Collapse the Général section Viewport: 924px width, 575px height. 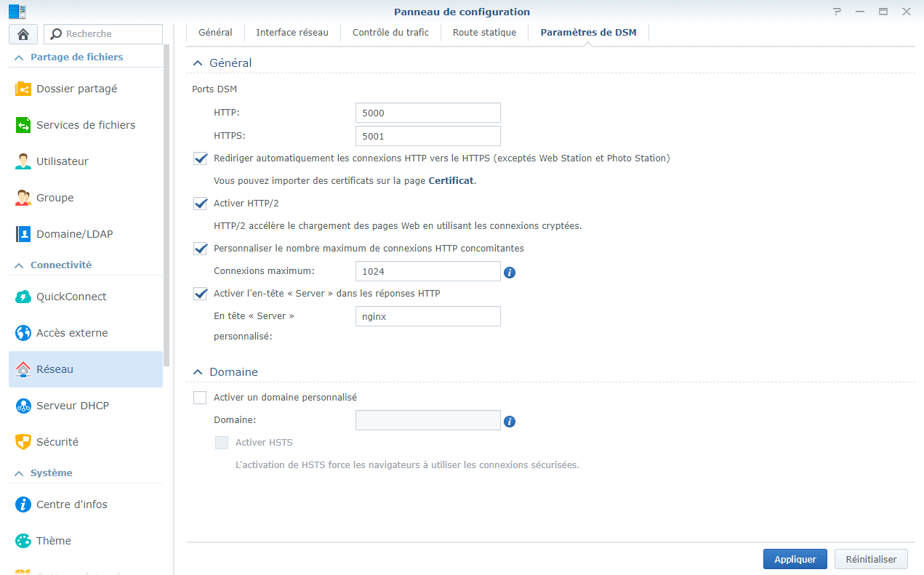[198, 63]
